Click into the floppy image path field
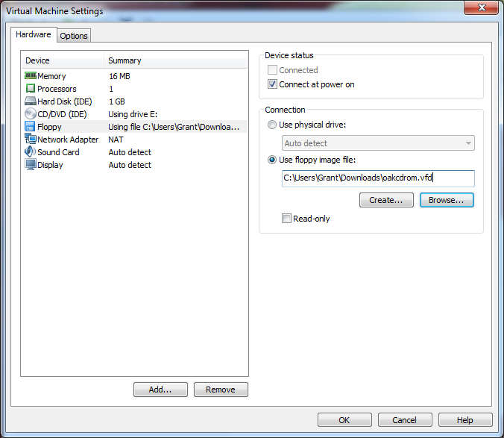The width and height of the screenshot is (504, 438). [378, 178]
